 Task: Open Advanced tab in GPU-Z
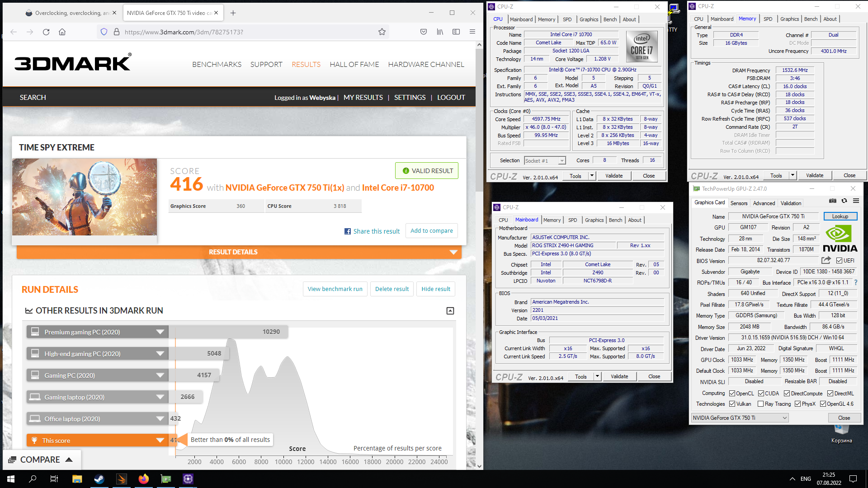[764, 203]
